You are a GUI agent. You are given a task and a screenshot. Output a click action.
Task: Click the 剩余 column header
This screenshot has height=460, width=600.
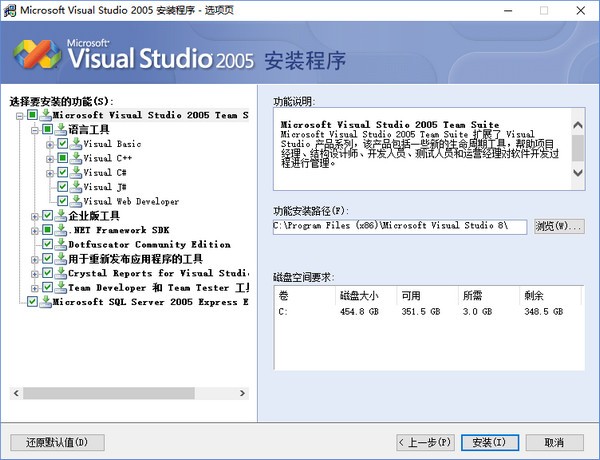551,295
